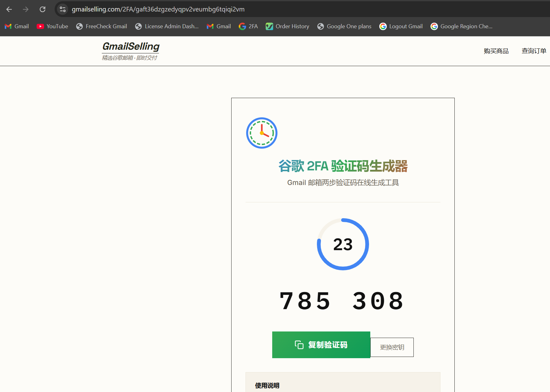Open Google One plans bookmark
The height and width of the screenshot is (392, 550).
pyautogui.click(x=344, y=26)
